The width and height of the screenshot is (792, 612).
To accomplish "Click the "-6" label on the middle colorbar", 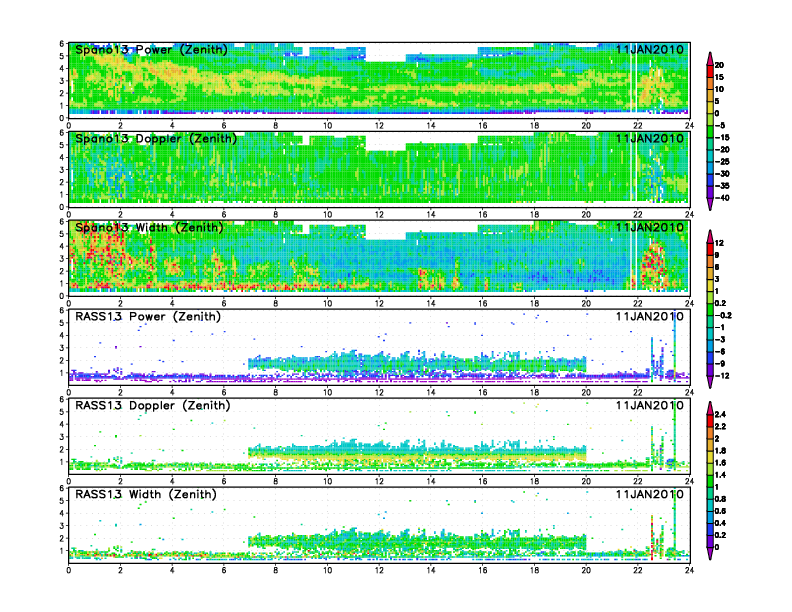I will tap(720, 351).
